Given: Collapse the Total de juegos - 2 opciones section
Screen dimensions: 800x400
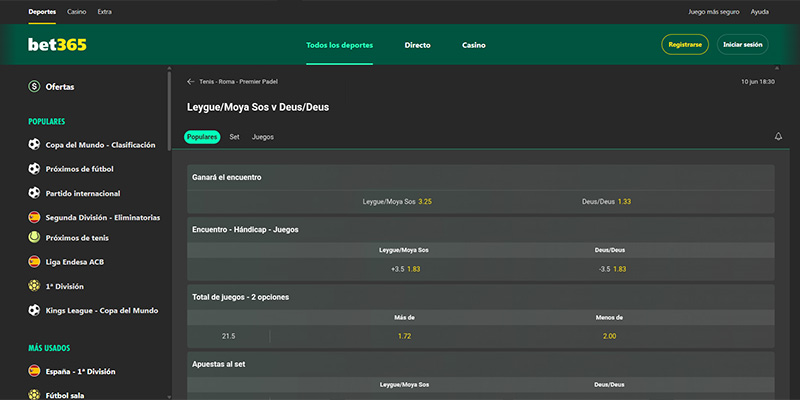Looking at the screenshot, I should [480, 297].
